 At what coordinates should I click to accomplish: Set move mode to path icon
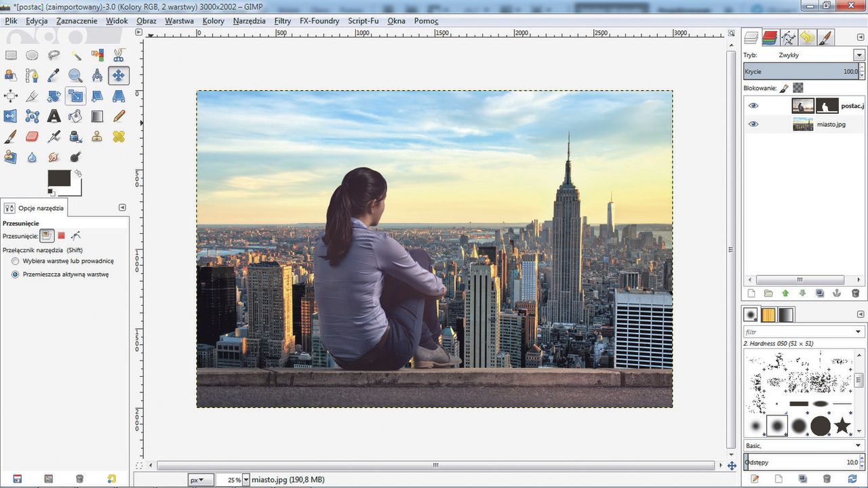click(x=76, y=235)
